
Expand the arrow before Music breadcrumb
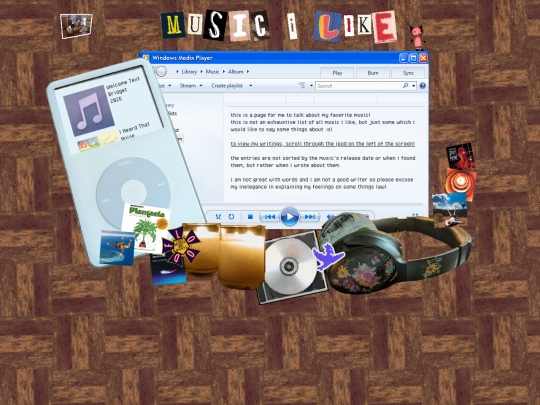coord(201,72)
